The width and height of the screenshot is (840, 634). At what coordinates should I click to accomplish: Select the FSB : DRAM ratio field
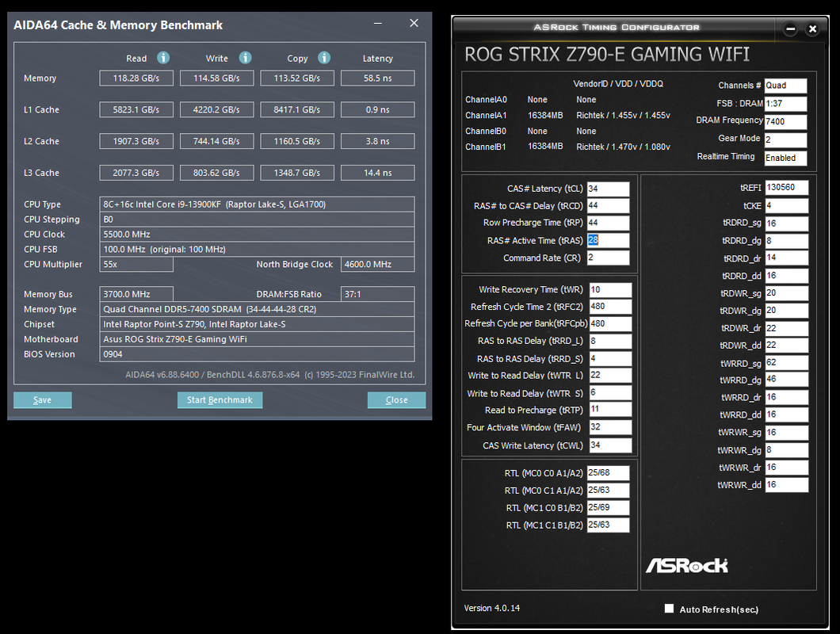point(785,104)
